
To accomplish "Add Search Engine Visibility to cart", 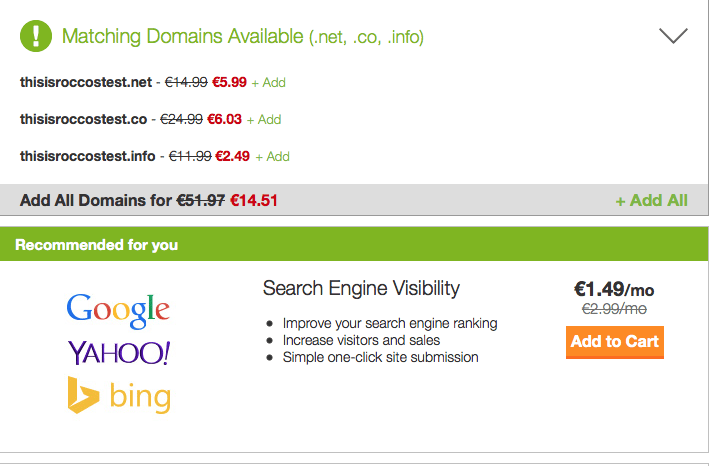I will point(615,342).
